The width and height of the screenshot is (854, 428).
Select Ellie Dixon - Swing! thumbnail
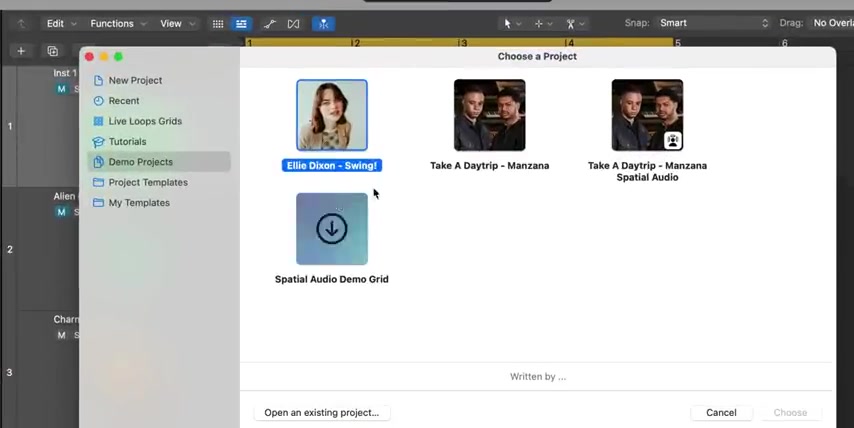[x=332, y=115]
